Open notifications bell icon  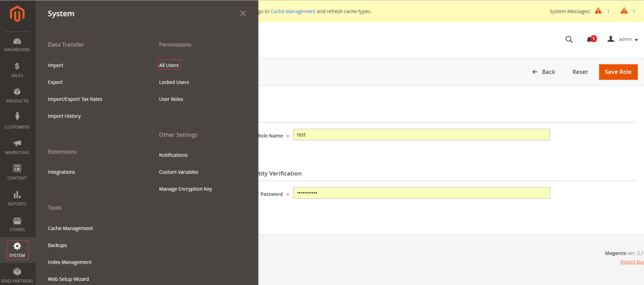590,40
